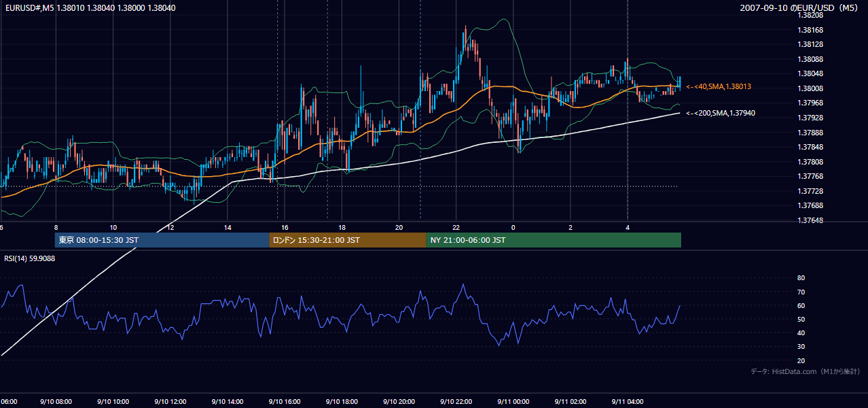Viewport: 868px width, 408px height.
Task: Click the データ: HistData.com source credit
Action: [806, 371]
